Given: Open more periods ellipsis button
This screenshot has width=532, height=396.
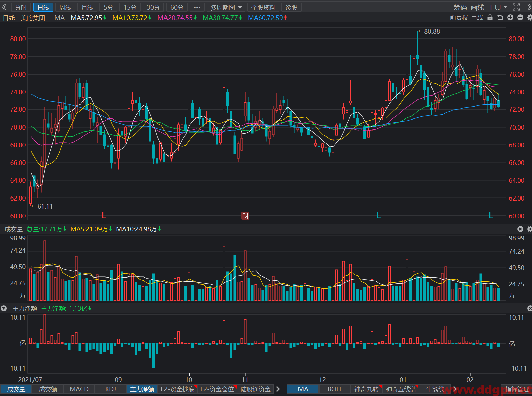Looking at the screenshot, I should (197, 7).
